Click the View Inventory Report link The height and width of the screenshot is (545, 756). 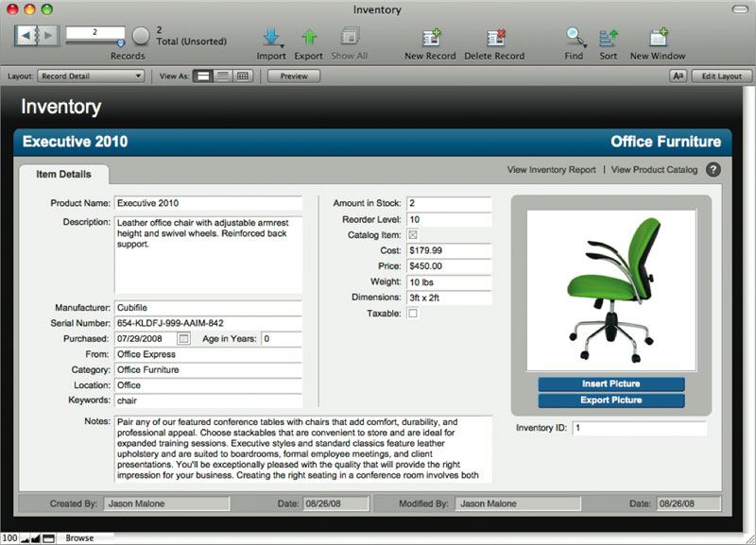(x=551, y=170)
